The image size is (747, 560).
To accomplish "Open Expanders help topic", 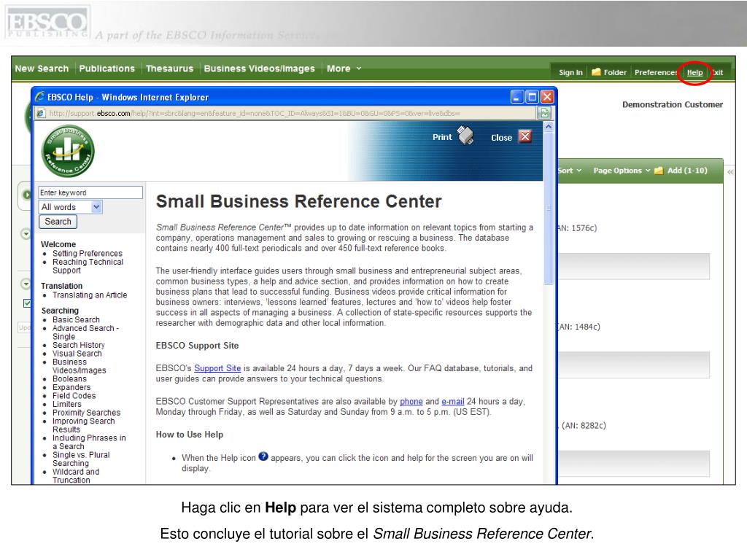I will pos(71,387).
